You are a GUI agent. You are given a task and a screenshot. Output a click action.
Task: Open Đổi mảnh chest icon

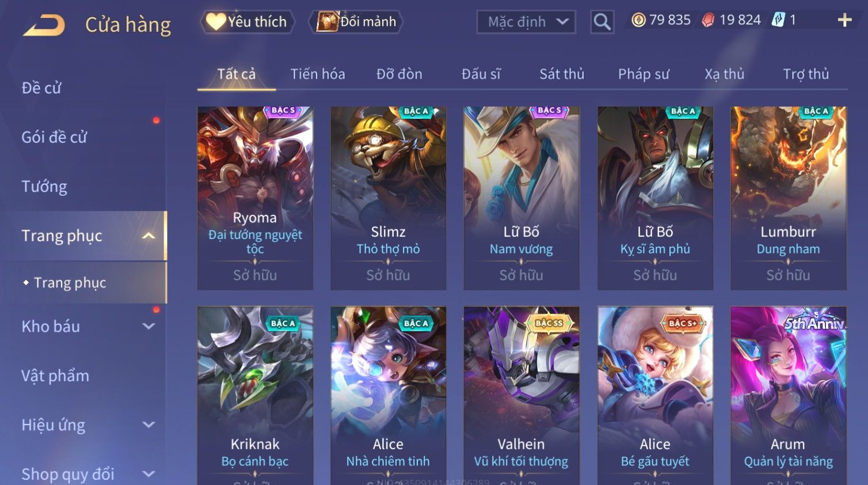point(327,21)
